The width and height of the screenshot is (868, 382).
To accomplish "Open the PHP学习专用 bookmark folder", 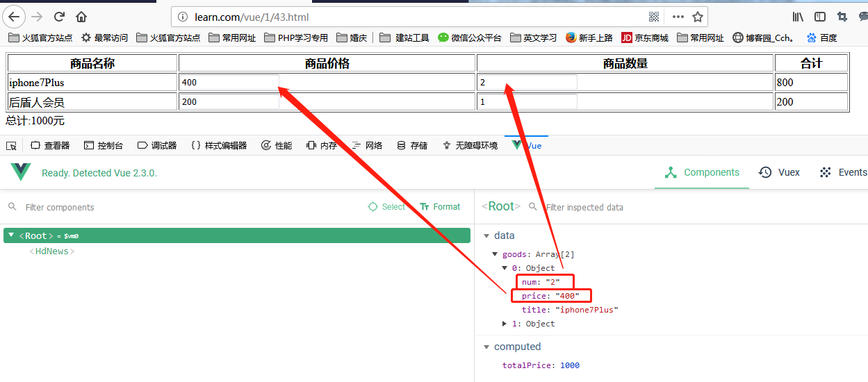I will click(296, 38).
